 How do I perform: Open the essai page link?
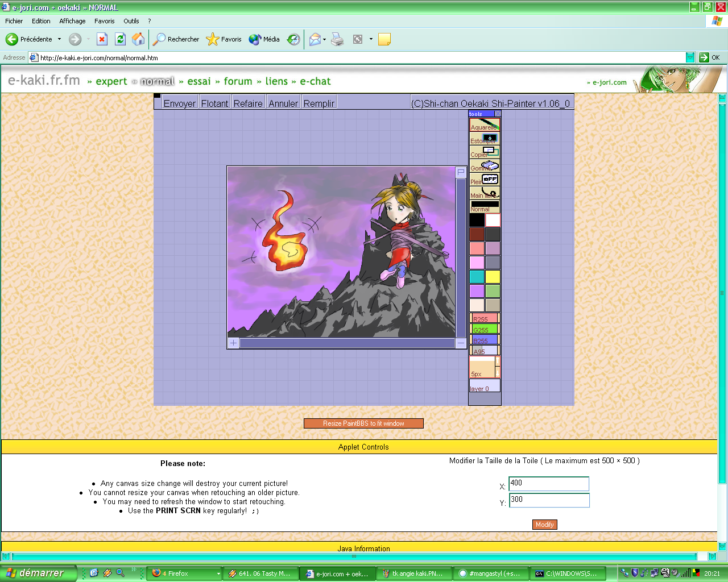tap(199, 81)
